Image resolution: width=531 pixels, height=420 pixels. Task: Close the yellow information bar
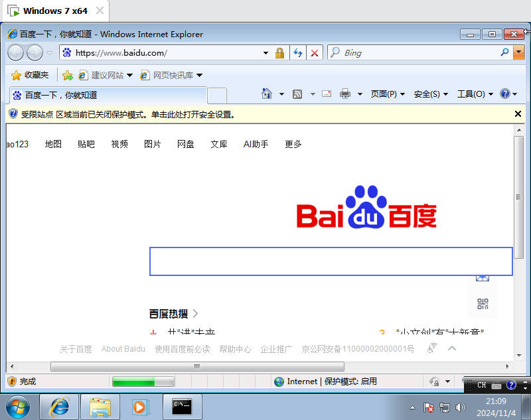tap(518, 114)
